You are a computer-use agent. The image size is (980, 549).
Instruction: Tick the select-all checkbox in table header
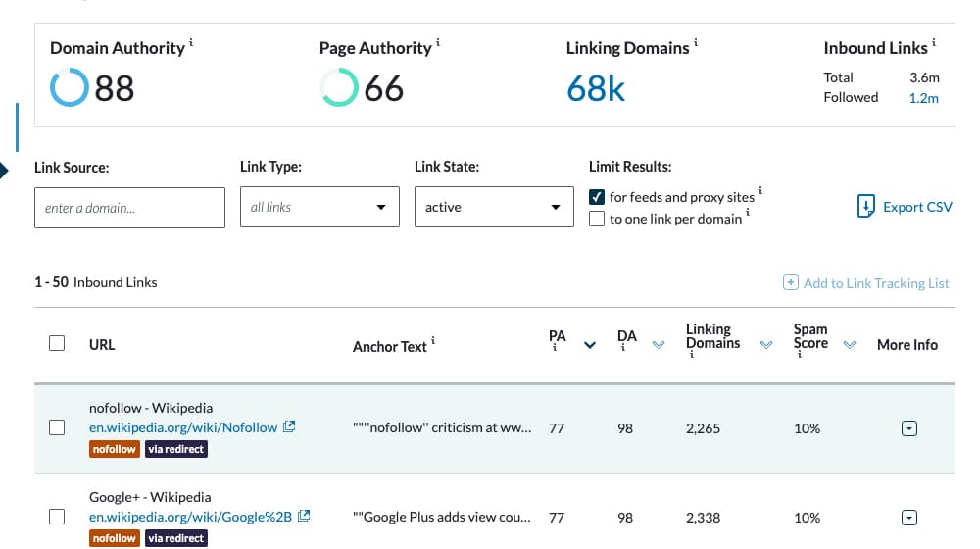tap(57, 343)
